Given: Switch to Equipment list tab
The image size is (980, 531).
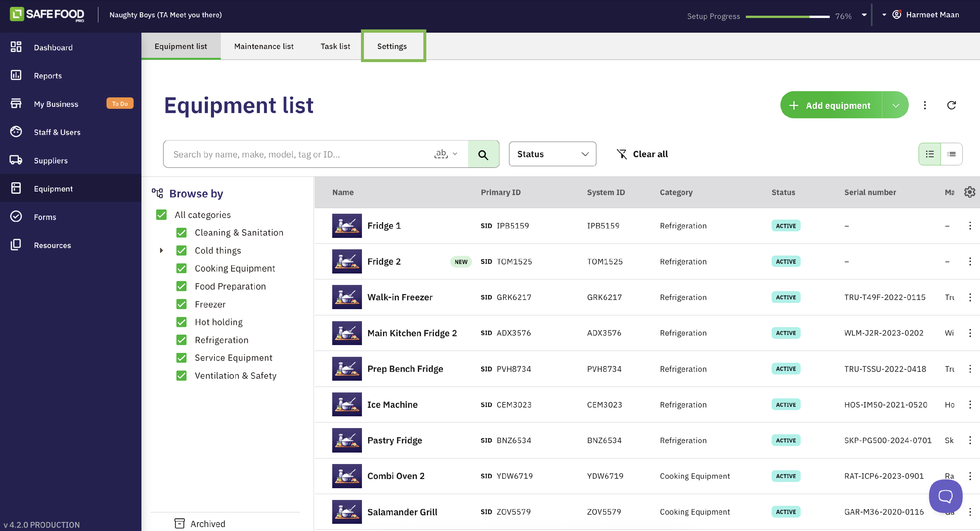Looking at the screenshot, I should [x=181, y=46].
